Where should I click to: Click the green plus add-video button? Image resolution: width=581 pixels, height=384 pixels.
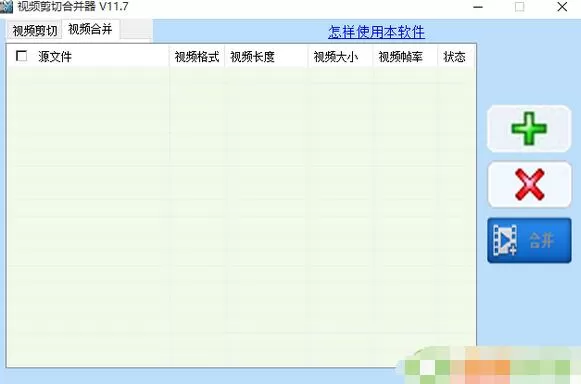tap(529, 129)
